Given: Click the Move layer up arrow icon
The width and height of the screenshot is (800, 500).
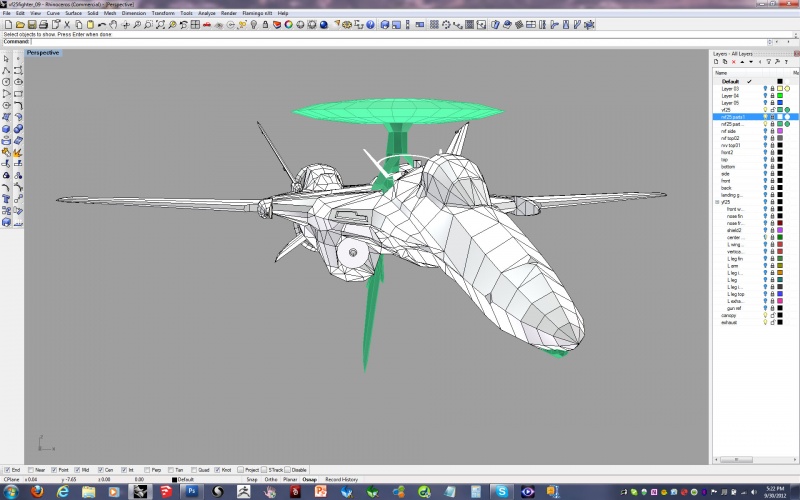Looking at the screenshot, I should coord(742,62).
